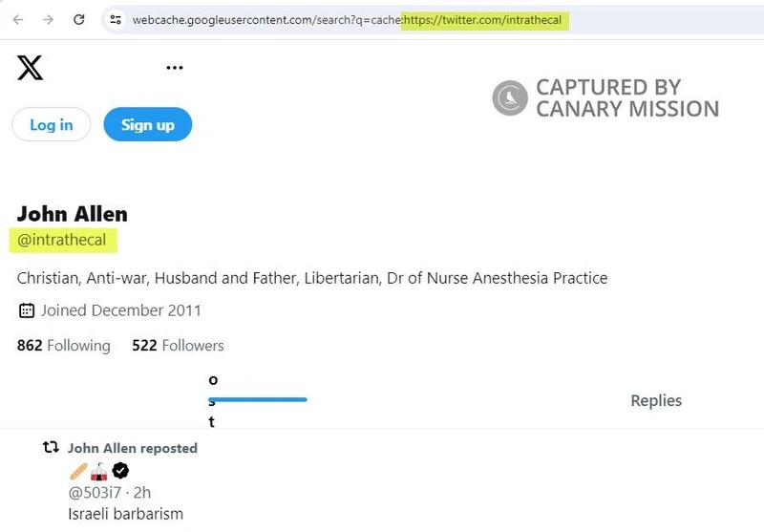
Task: Select the Posts tab with blue underline
Action: (257, 399)
